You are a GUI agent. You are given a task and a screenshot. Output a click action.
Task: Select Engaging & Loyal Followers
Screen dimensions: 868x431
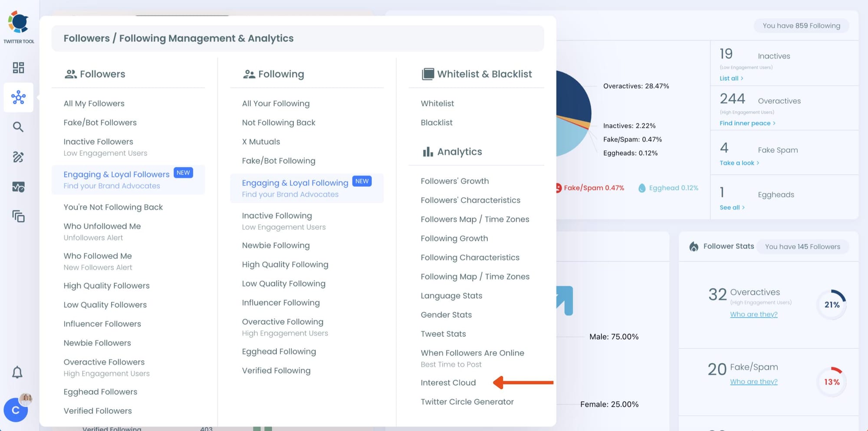116,174
